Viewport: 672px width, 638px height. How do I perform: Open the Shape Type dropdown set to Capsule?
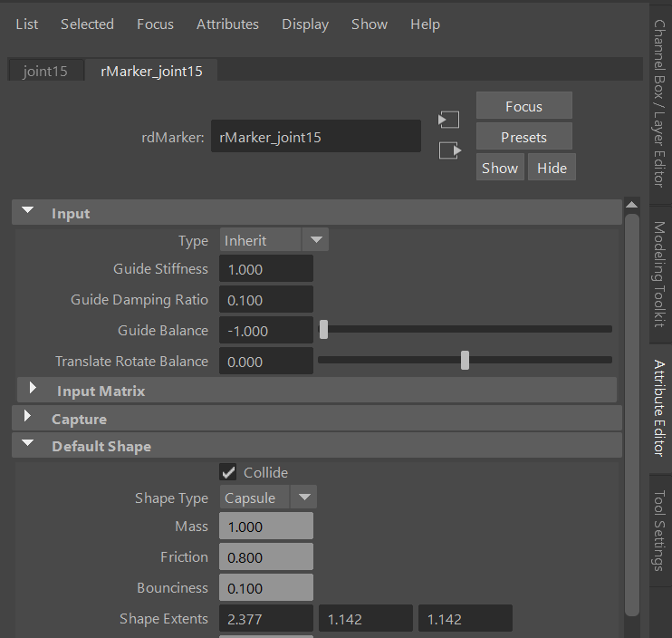(x=268, y=498)
